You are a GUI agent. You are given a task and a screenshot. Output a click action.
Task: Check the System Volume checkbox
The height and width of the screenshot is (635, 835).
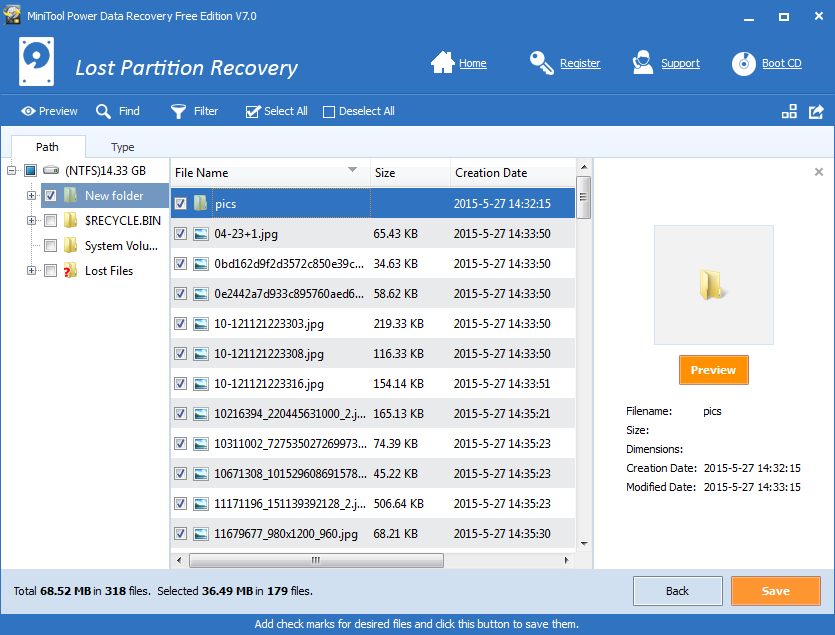(x=51, y=245)
